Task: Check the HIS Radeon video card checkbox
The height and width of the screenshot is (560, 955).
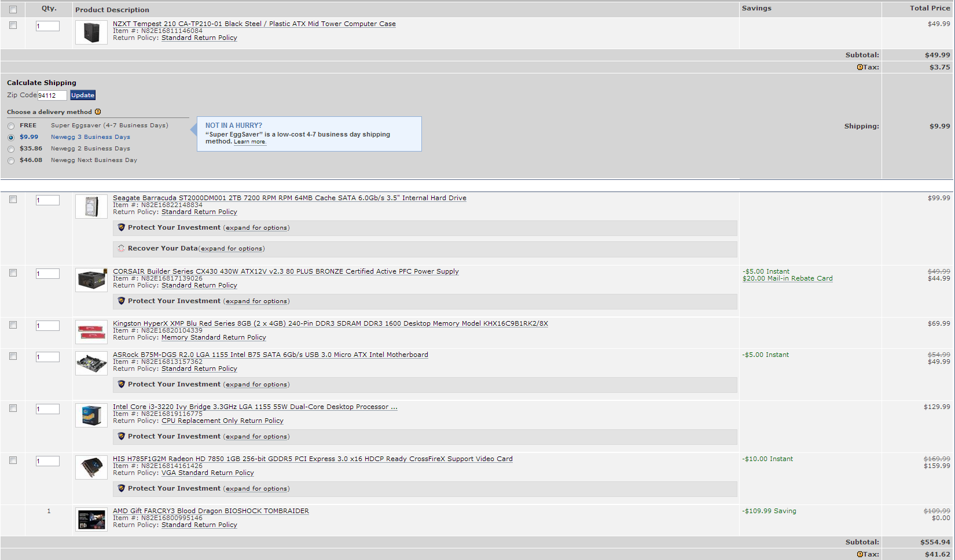Action: (x=13, y=460)
